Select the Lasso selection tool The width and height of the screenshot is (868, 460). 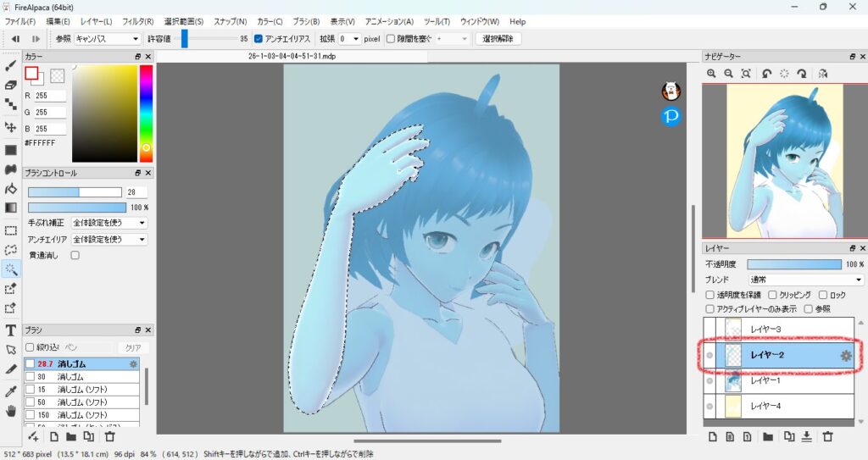10,250
